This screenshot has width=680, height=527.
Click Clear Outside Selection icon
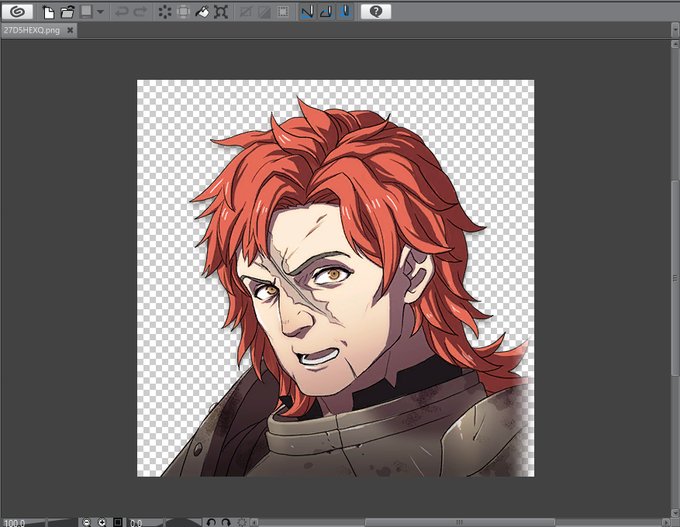point(183,12)
